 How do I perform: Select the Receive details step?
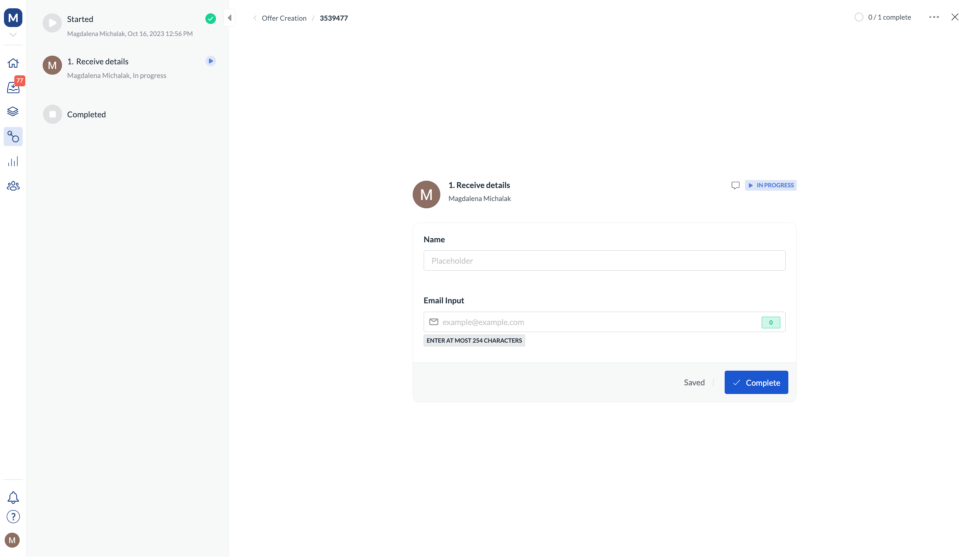click(129, 68)
